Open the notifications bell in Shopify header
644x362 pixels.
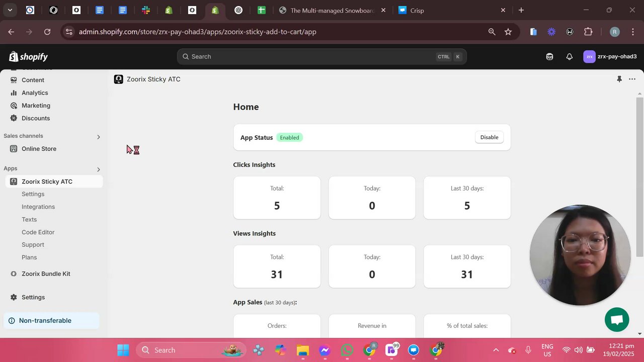point(569,57)
